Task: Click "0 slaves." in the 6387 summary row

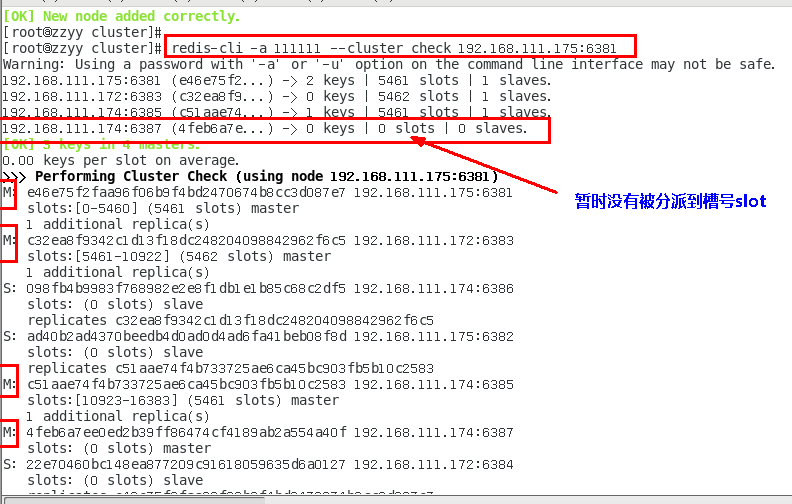Action: (492, 129)
